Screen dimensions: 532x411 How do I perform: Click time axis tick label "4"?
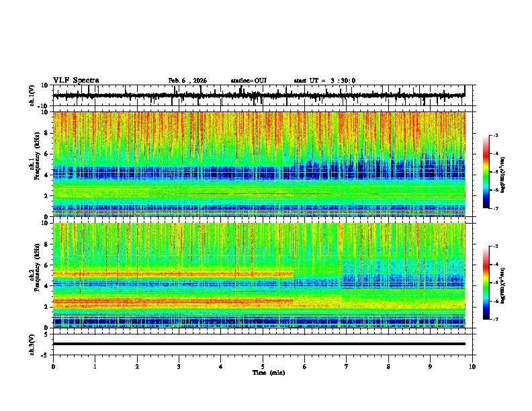pos(221,367)
